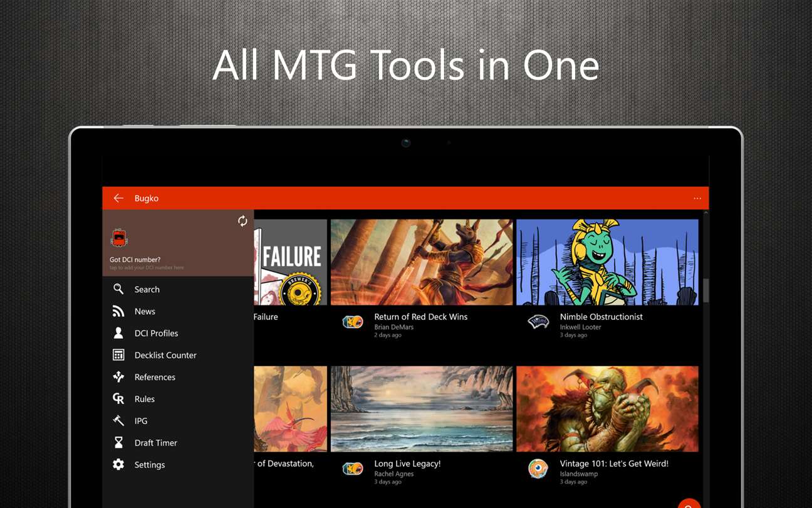The width and height of the screenshot is (812, 508).
Task: Click the 'Bugko' title in the header
Action: (x=147, y=198)
